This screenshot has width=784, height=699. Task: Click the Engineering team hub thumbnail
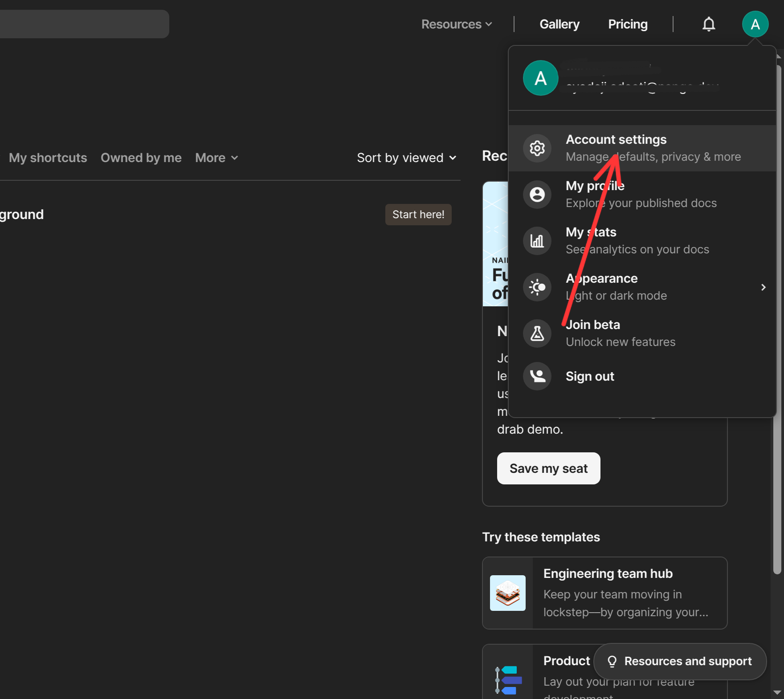(508, 593)
